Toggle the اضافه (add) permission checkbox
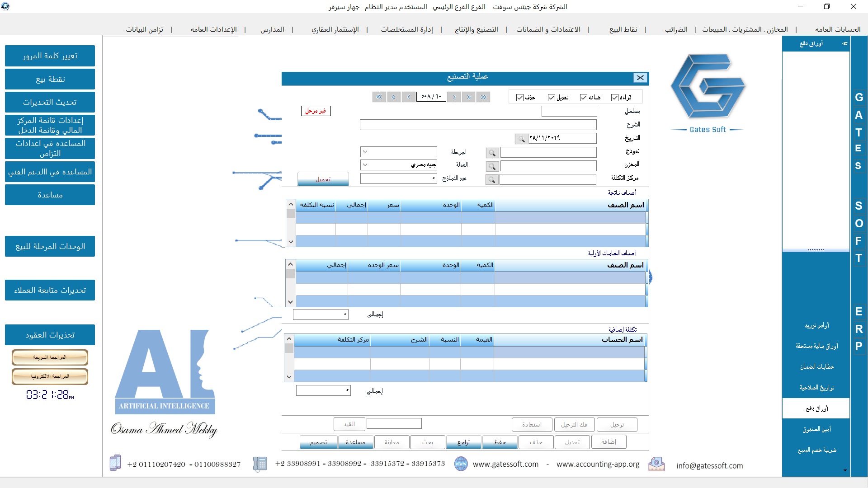 coord(583,98)
